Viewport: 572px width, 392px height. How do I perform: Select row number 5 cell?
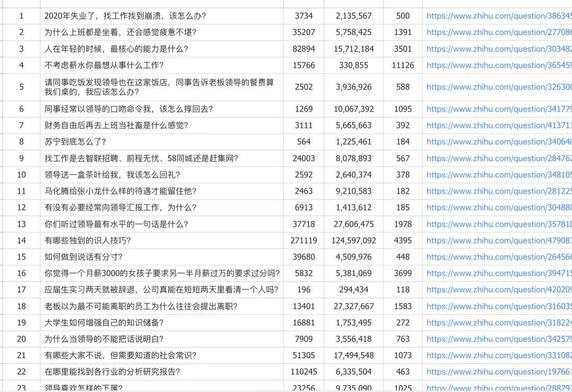[x=21, y=87]
